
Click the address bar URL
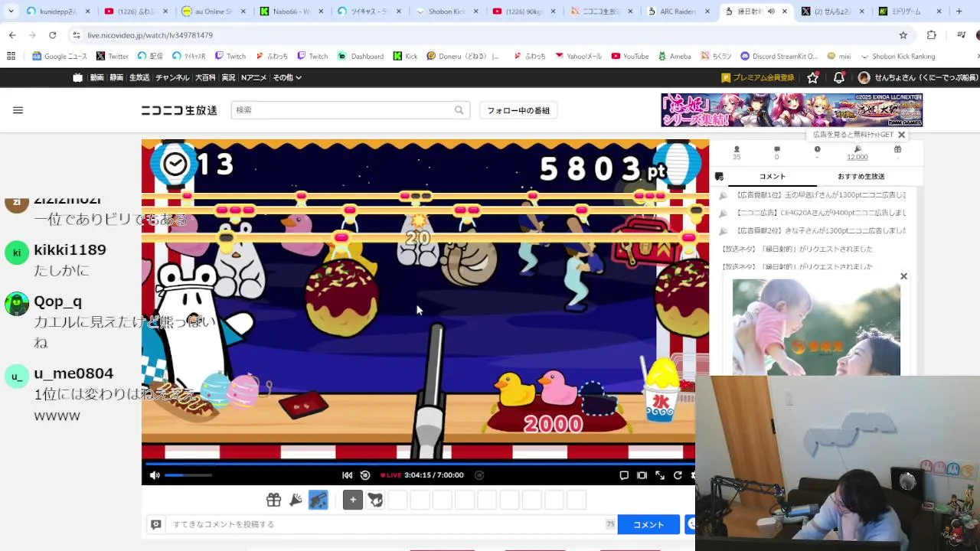(x=150, y=35)
